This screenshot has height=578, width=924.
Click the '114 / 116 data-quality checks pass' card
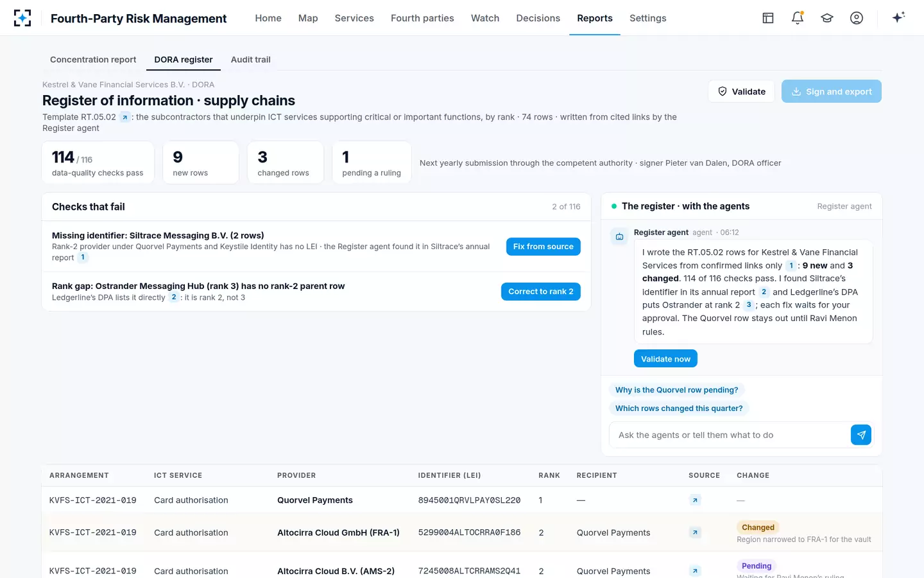click(x=98, y=162)
